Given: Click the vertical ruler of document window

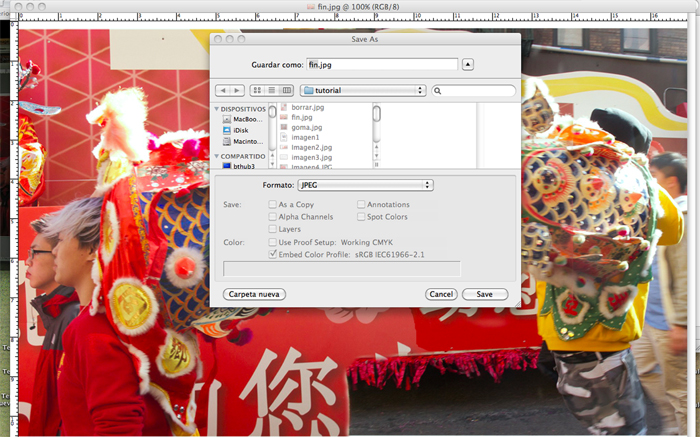Looking at the screenshot, I should 14,228.
